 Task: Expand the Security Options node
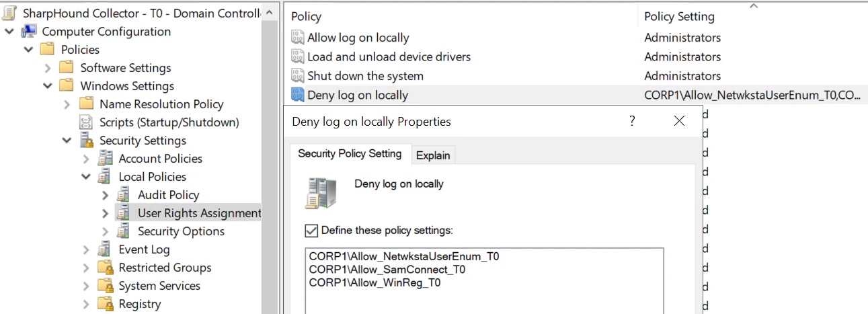(x=105, y=231)
